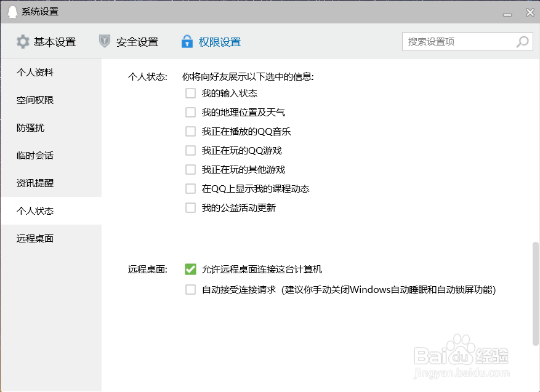Screen dimensions: 540x392
Task: Check 我正在玩的其他游戏 option
Action: (x=190, y=169)
